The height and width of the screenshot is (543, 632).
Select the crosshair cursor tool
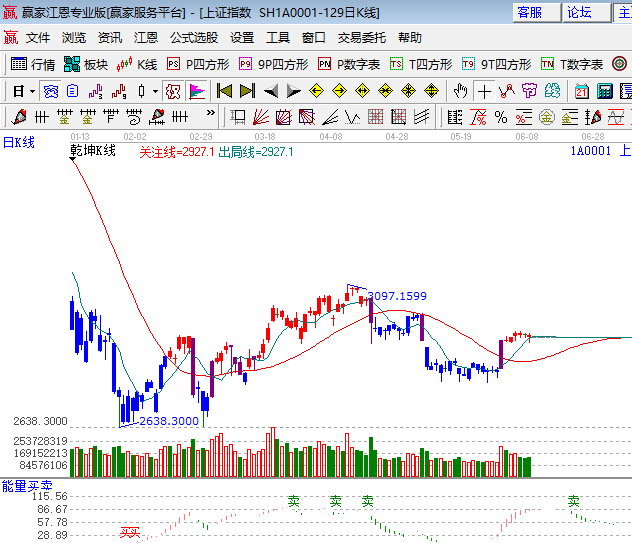coord(484,91)
